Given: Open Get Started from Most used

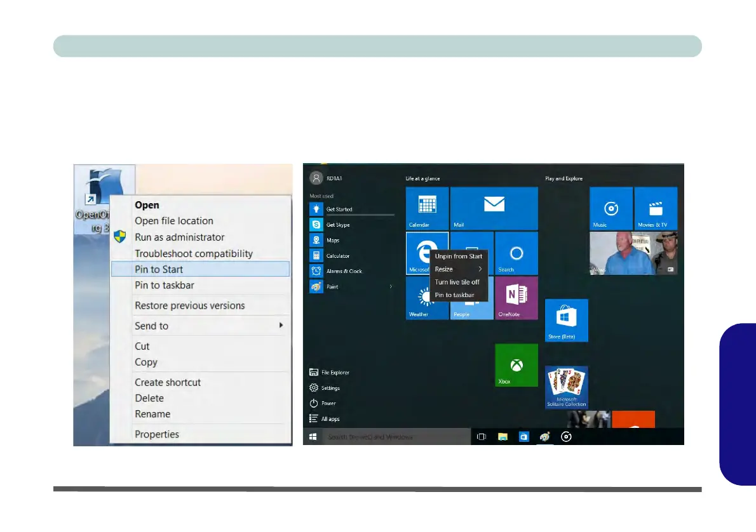Looking at the screenshot, I should tap(352, 209).
